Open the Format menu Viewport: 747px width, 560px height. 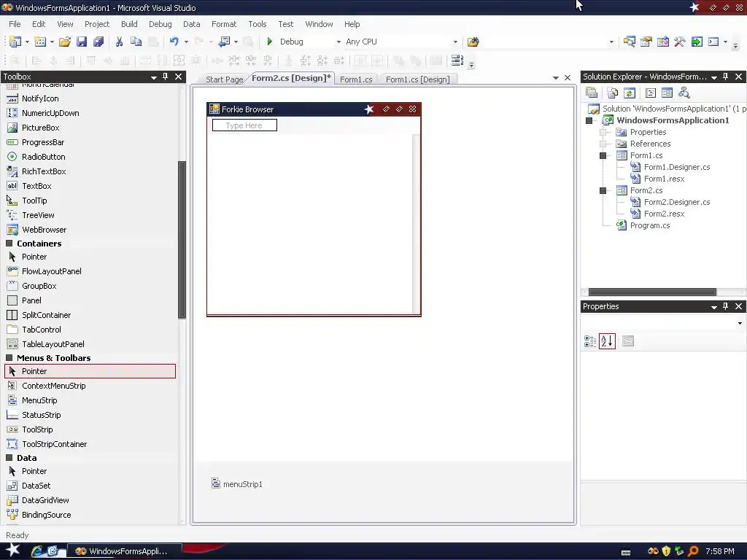[224, 24]
